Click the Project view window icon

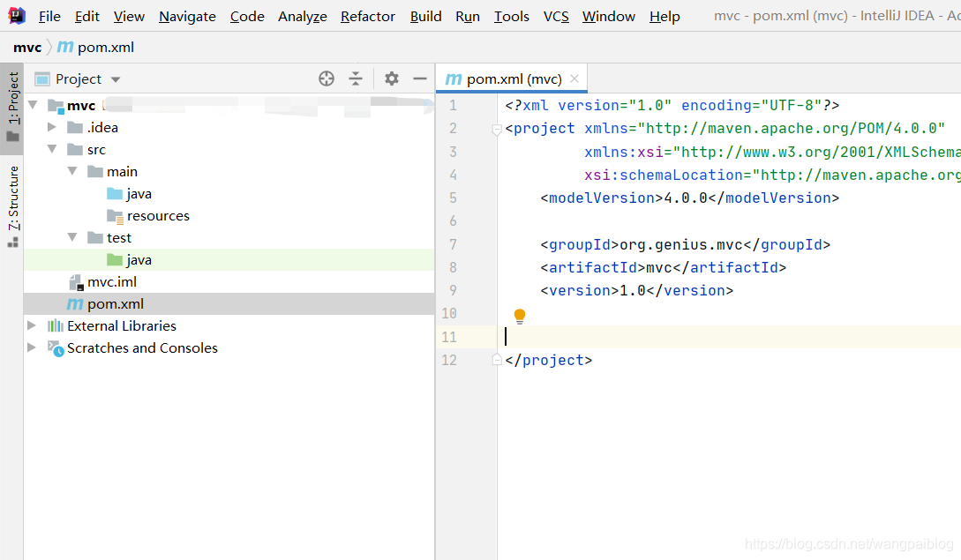[42, 79]
